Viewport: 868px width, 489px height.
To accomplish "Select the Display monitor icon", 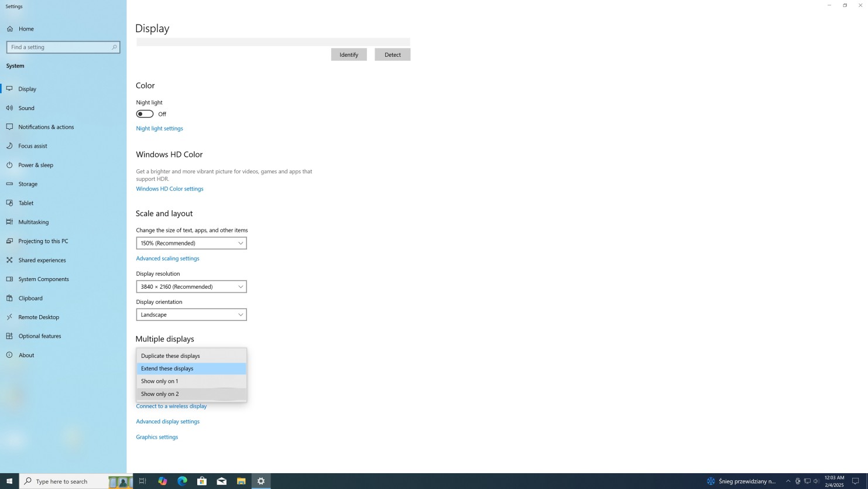I will 10,89.
